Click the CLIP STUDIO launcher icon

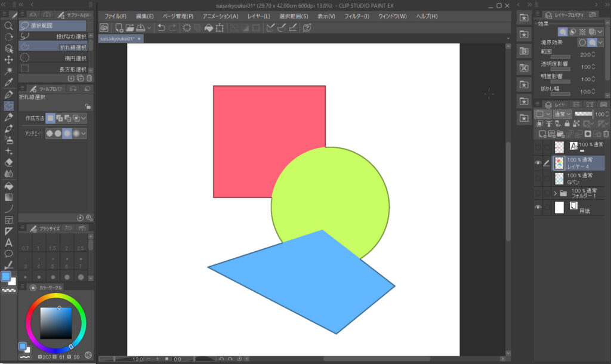pos(104,27)
